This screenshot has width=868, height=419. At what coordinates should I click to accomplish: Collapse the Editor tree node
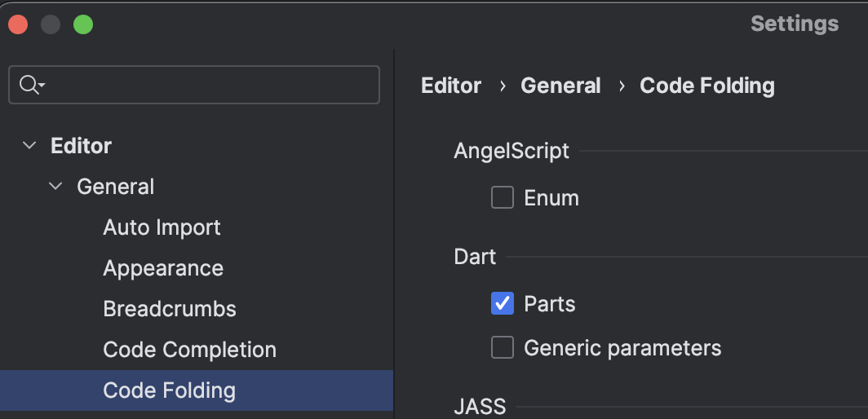pos(30,146)
